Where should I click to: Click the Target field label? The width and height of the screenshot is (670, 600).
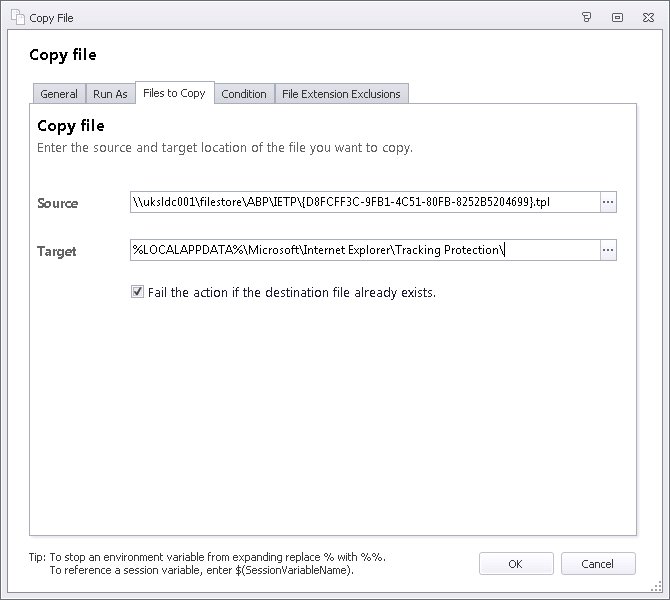point(57,251)
